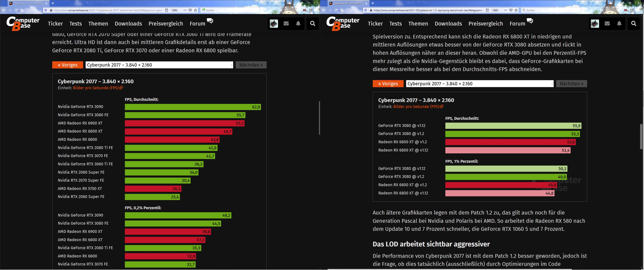Open Preisvergleich menu in right window

coord(485,24)
